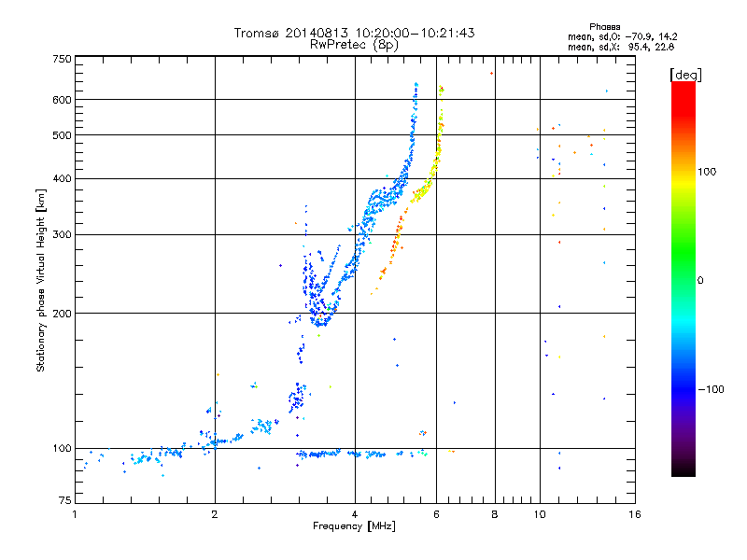Click the y-axis label '75'
This screenshot has height=560, width=747.
pos(65,500)
